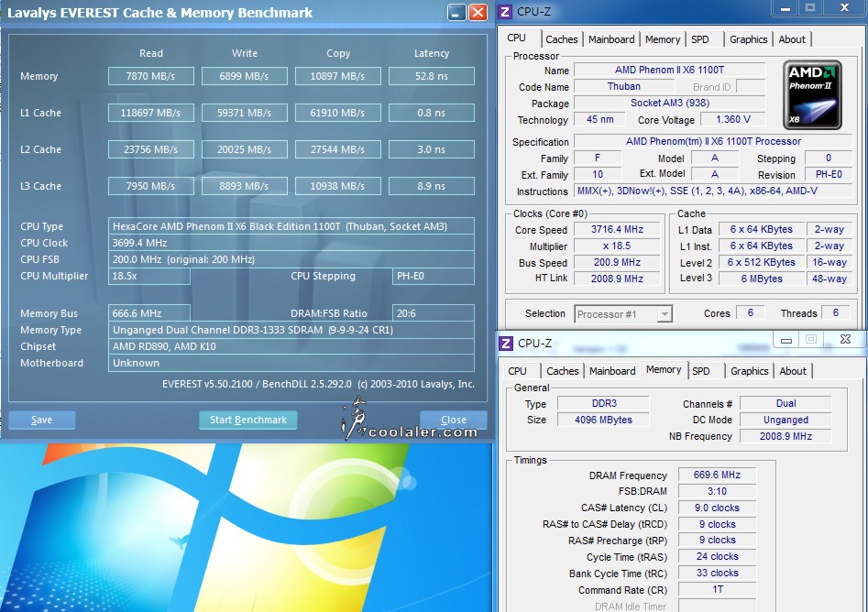Screen dimensions: 868x612
Task: Open Caches tab in lower CPU-Z window
Action: point(563,371)
